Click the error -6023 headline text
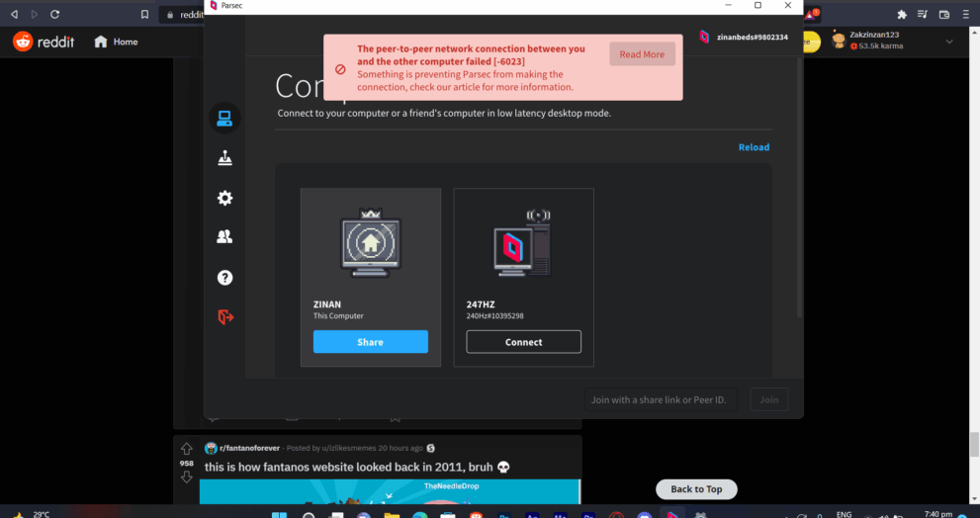Screen dimensions: 980x518 (x=472, y=55)
